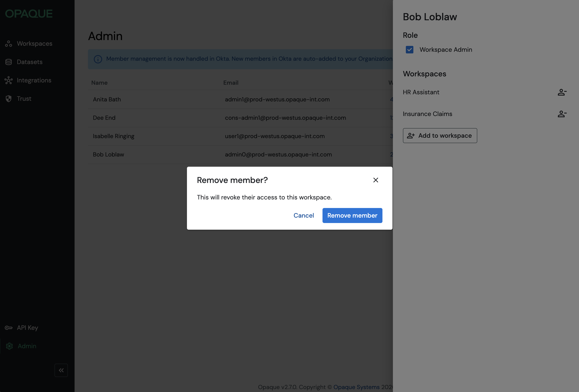Click the Datasets database icon
This screenshot has height=392, width=579.
[9, 62]
